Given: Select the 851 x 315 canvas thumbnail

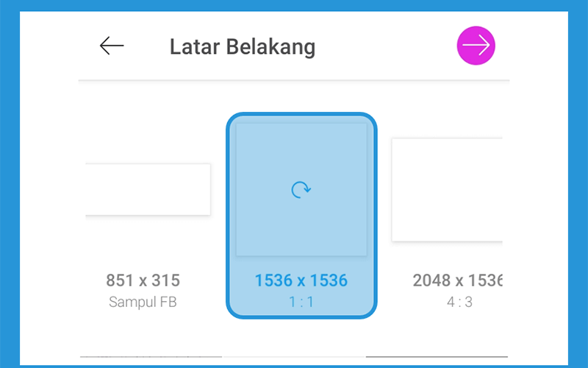Looking at the screenshot, I should click(148, 190).
